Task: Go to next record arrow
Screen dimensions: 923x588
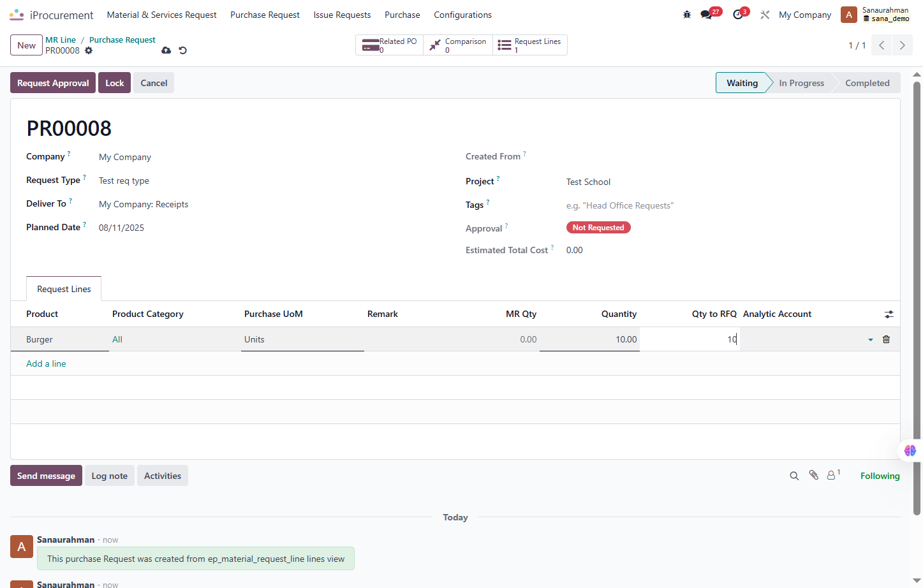Action: coord(902,45)
